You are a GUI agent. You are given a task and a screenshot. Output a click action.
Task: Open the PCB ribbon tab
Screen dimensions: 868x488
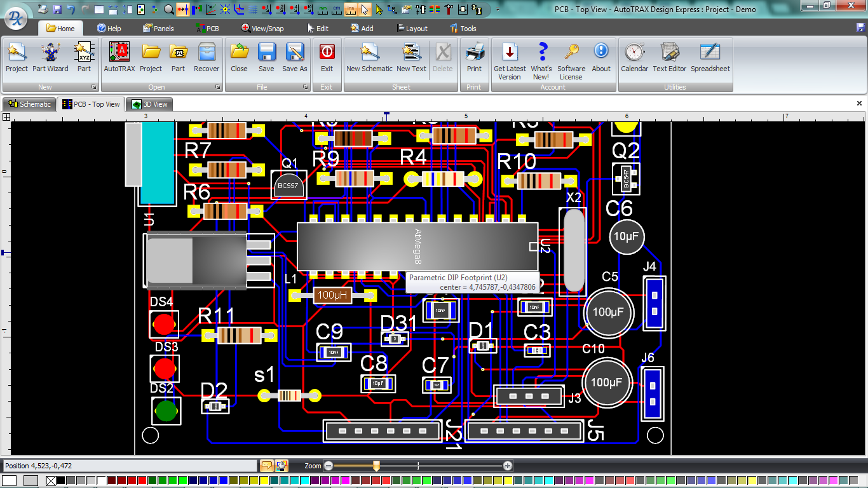(x=207, y=29)
